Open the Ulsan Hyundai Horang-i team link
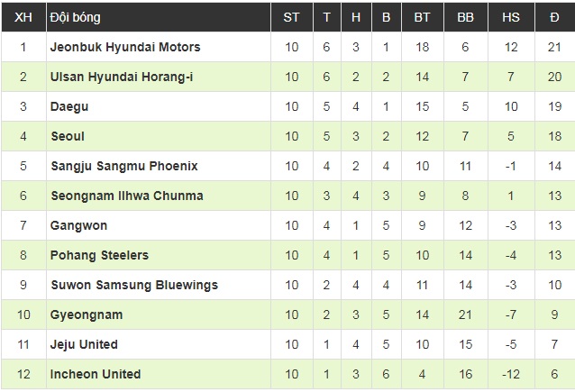 pos(122,77)
